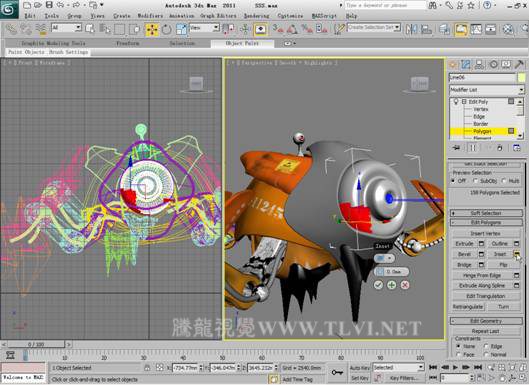Click the green checkmark OK on Inset caddy
This screenshot has height=385, width=529.
click(378, 285)
